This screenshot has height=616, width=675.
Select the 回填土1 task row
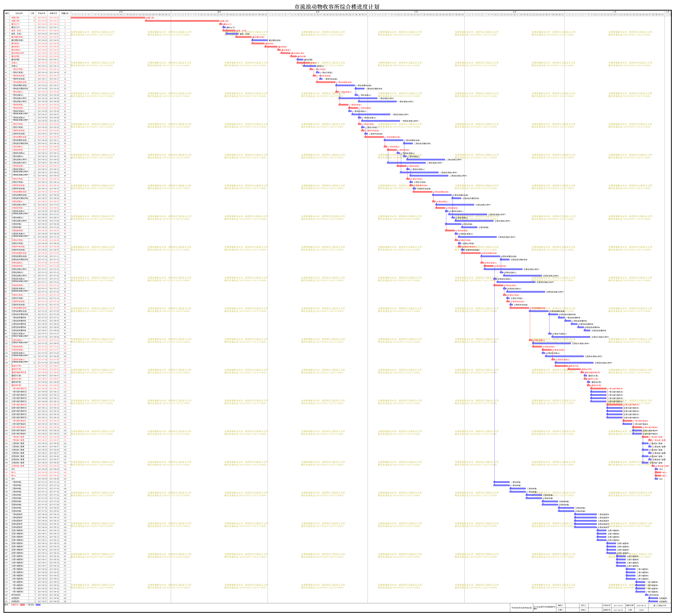click(x=37, y=63)
